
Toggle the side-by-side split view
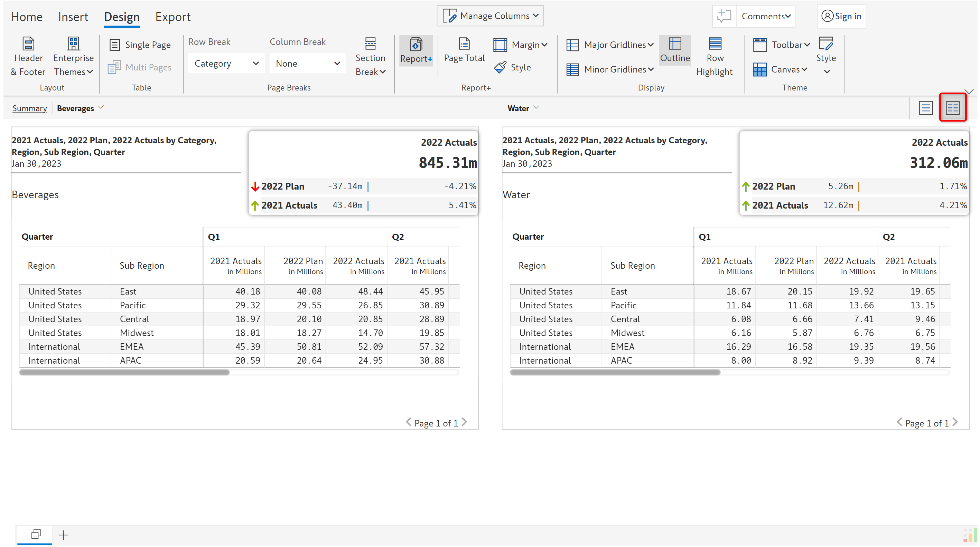(x=952, y=108)
